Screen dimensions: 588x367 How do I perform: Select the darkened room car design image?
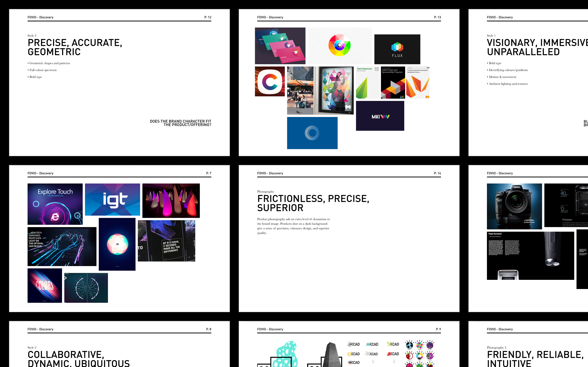(62, 246)
